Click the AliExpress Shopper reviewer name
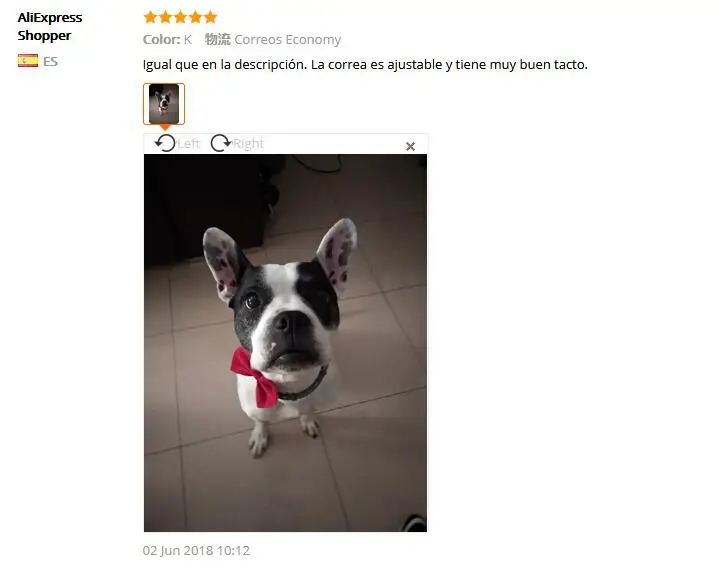 [x=50, y=26]
